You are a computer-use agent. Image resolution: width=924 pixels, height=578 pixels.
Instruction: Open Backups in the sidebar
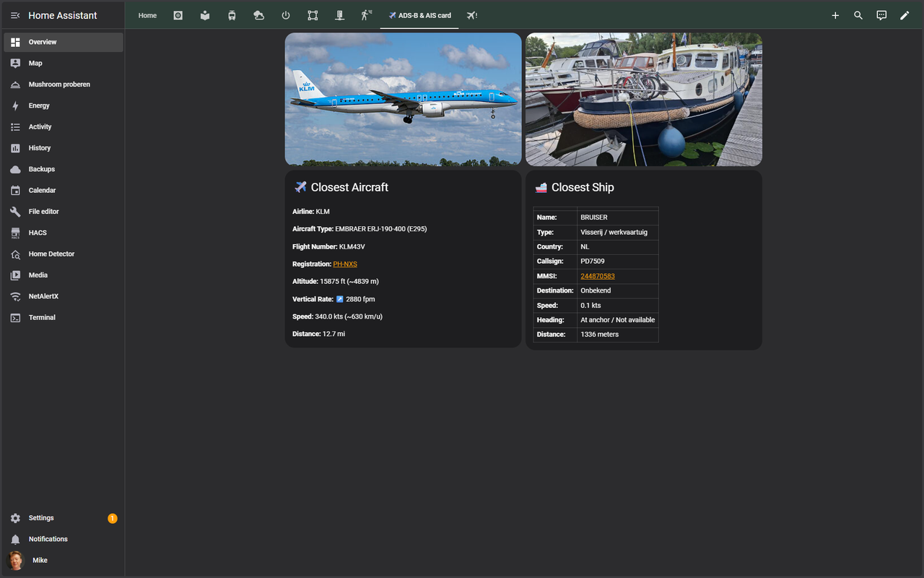[x=64, y=169]
